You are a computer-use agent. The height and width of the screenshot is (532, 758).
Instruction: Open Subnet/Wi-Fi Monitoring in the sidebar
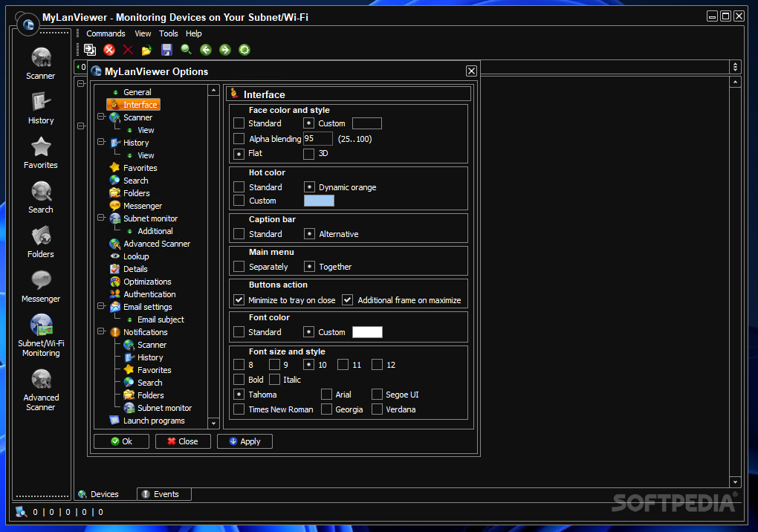click(41, 335)
